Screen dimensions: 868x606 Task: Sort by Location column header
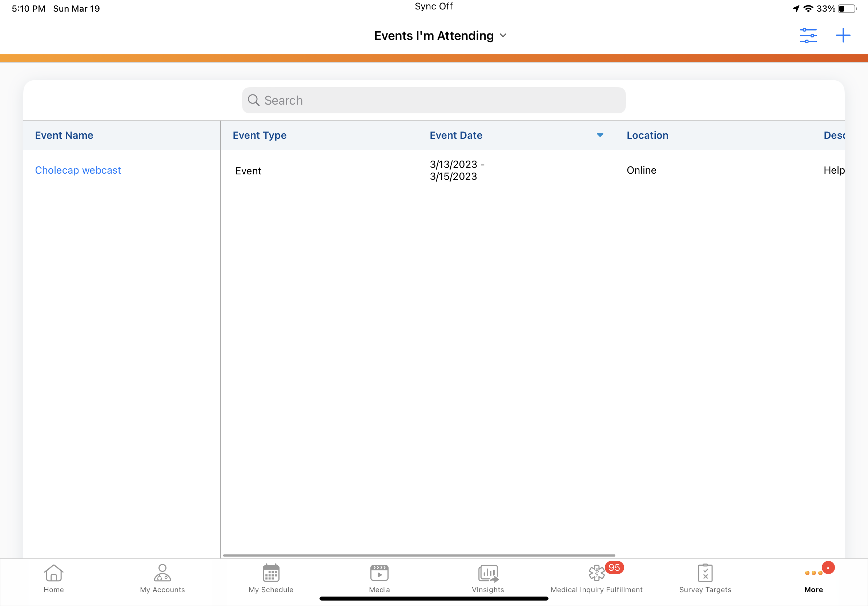(x=647, y=135)
